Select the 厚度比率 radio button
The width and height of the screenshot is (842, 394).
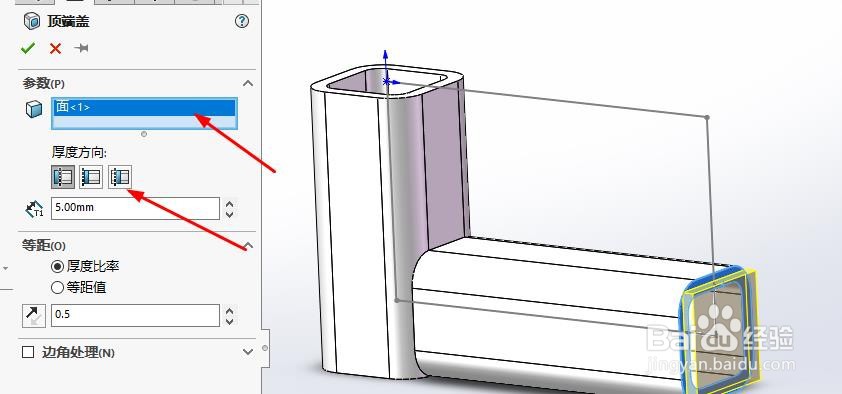[57, 266]
